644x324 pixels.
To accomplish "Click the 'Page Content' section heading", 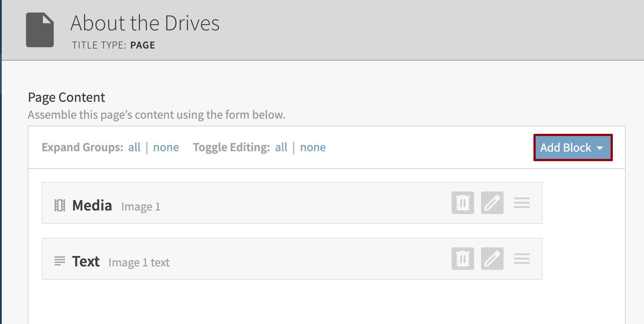I will 66,97.
